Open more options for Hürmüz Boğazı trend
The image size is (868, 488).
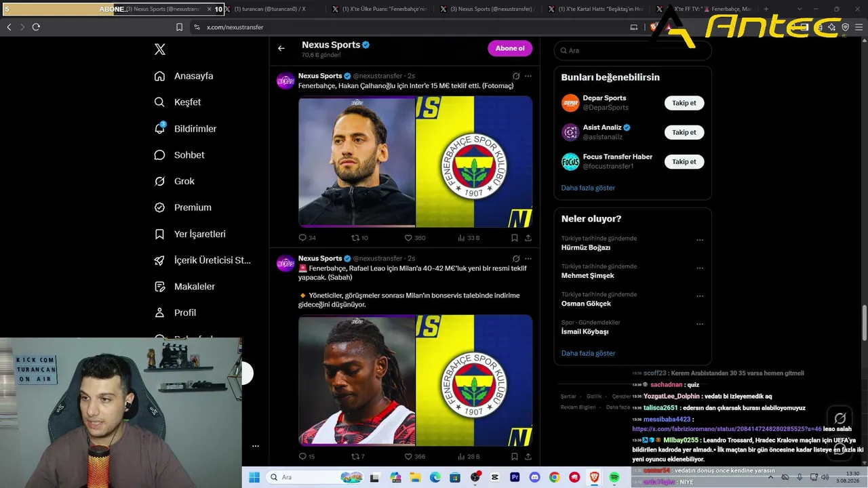click(700, 240)
